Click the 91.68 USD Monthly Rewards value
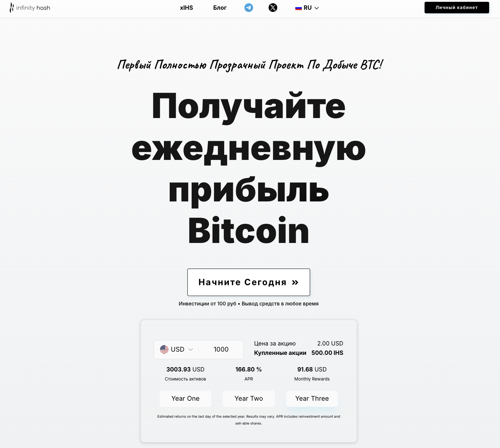 (312, 369)
